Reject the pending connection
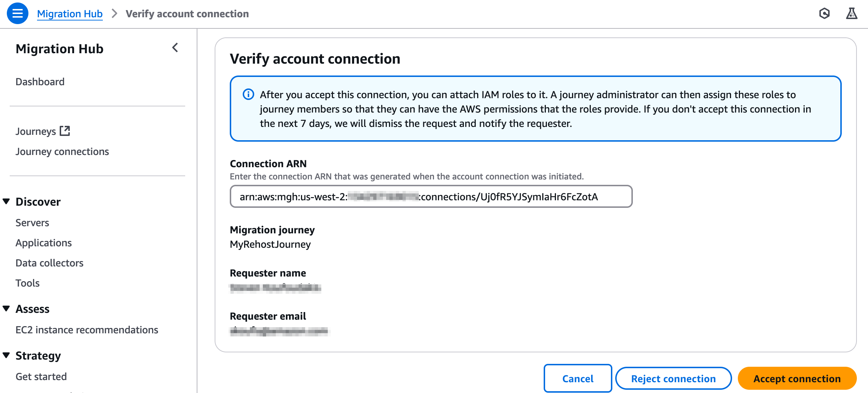The width and height of the screenshot is (868, 393). tap(673, 378)
